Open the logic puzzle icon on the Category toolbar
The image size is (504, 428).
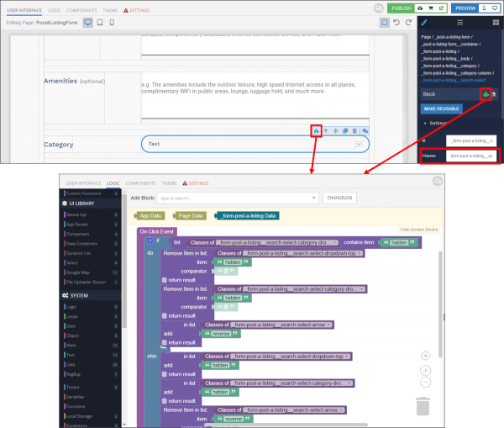[x=316, y=130]
